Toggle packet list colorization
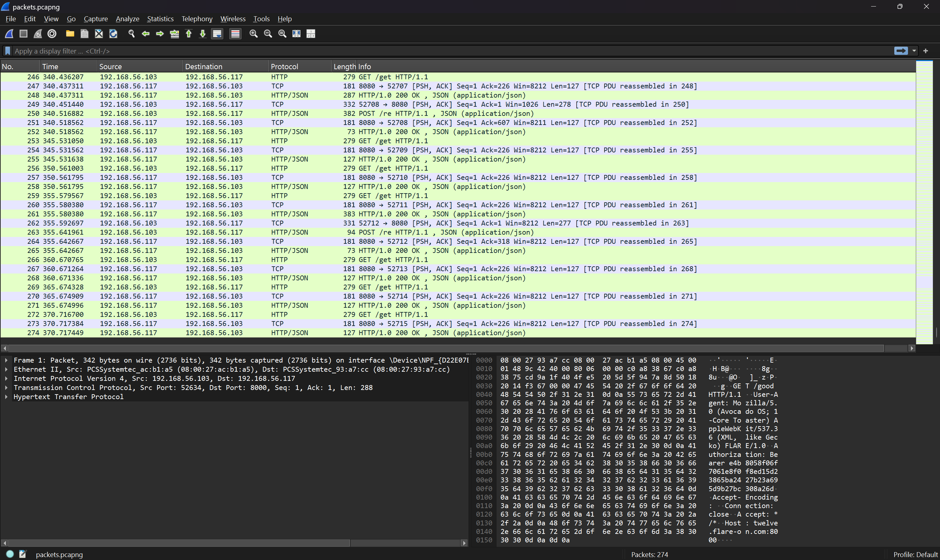 [x=235, y=34]
